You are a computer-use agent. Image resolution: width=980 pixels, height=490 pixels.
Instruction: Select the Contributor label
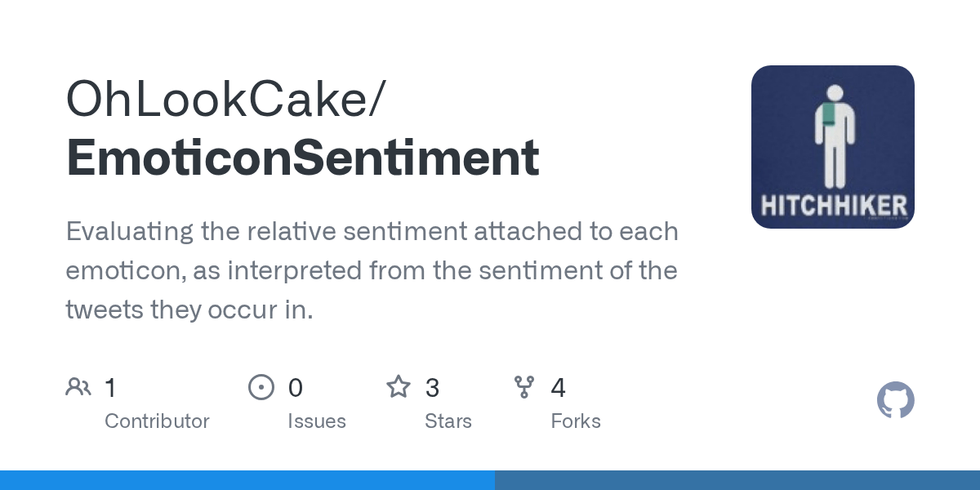157,421
